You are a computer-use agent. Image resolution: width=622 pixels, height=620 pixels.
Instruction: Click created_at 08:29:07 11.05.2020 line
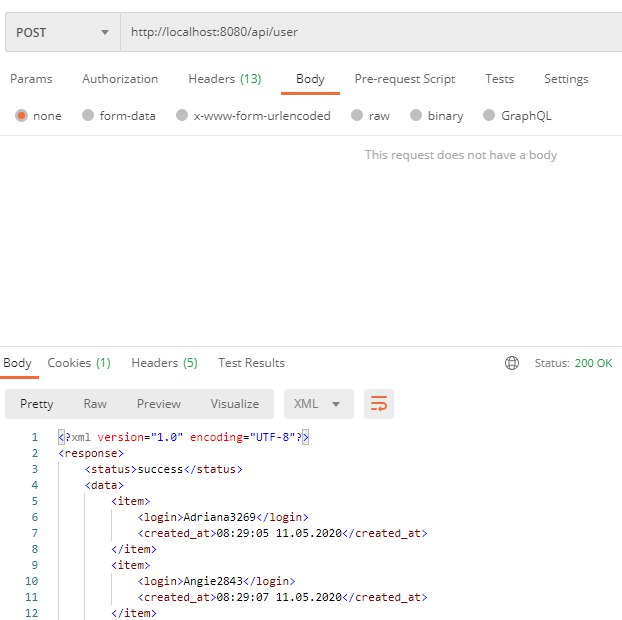(282, 597)
